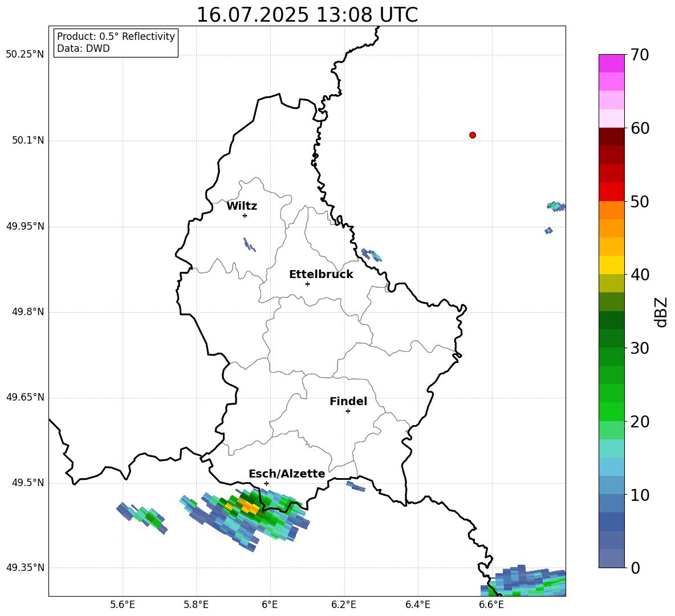Image resolution: width=675 pixels, height=616 pixels.
Task: Click the 6.4°E longitude label
Action: (418, 605)
